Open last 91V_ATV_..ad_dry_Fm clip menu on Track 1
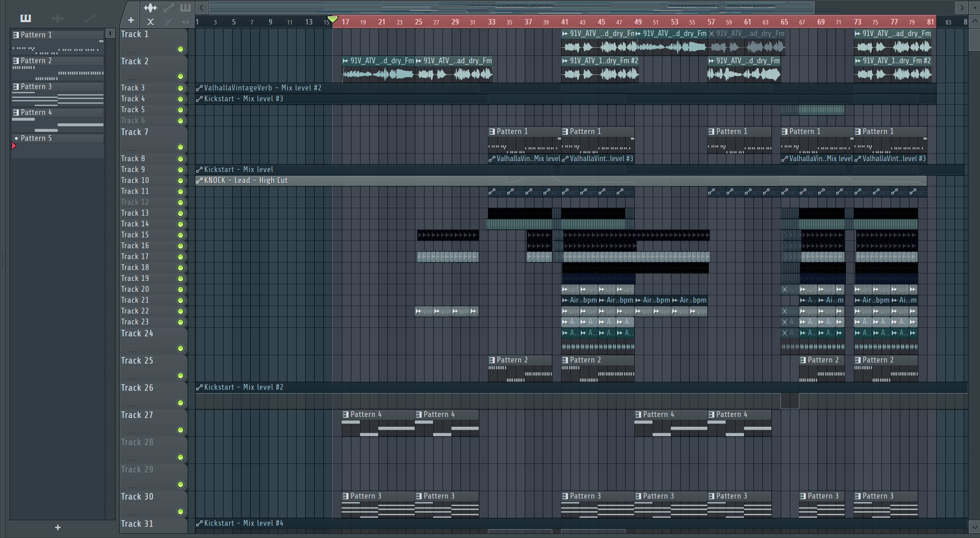 pyautogui.click(x=857, y=33)
